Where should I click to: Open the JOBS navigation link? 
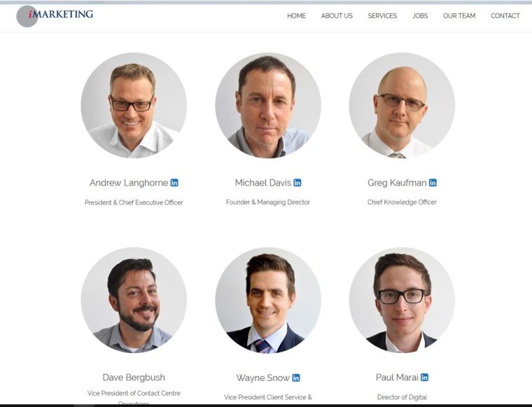point(420,15)
